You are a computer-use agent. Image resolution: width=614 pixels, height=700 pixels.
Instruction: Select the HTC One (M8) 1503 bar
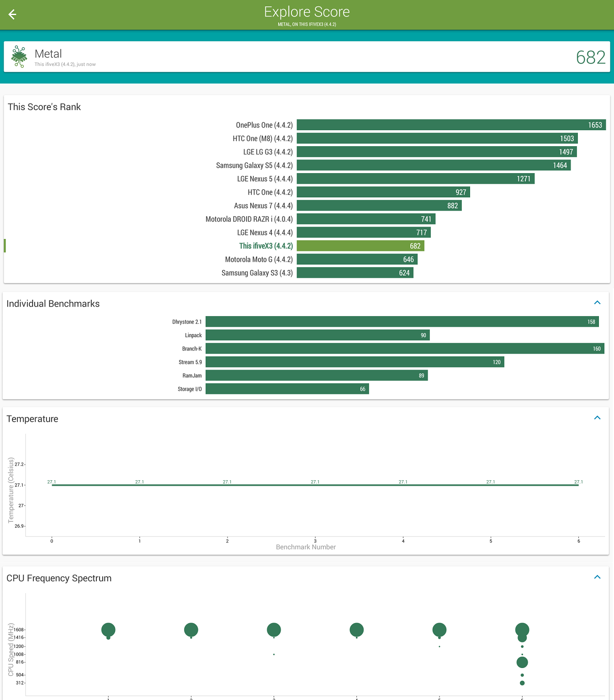tap(437, 138)
